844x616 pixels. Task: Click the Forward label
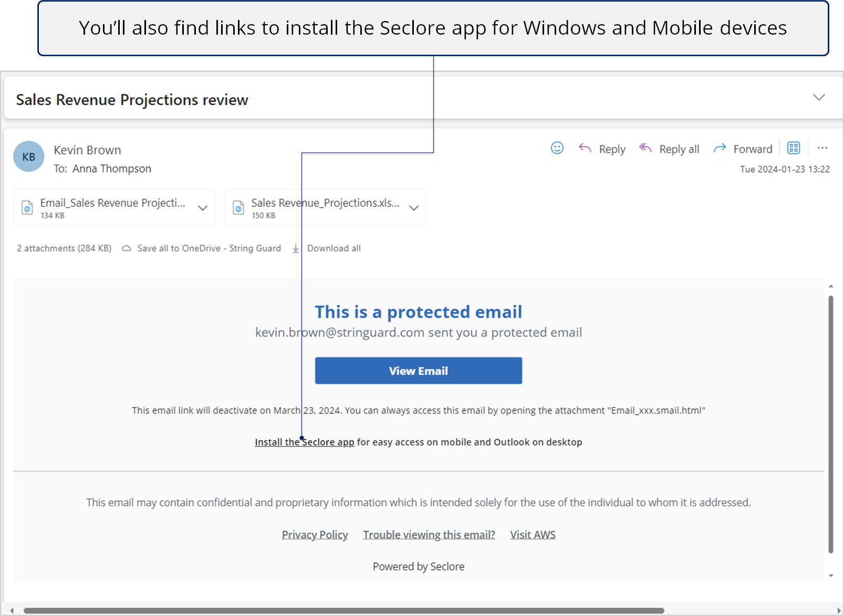753,149
